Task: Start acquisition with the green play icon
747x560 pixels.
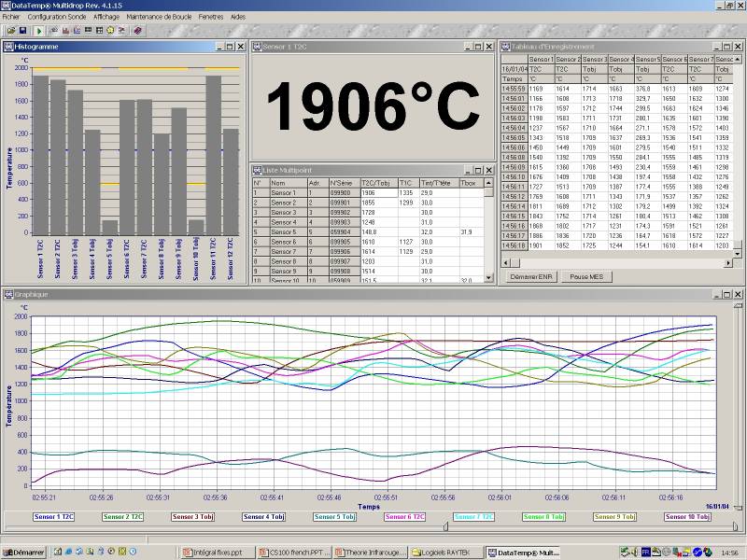Action: tap(39, 31)
